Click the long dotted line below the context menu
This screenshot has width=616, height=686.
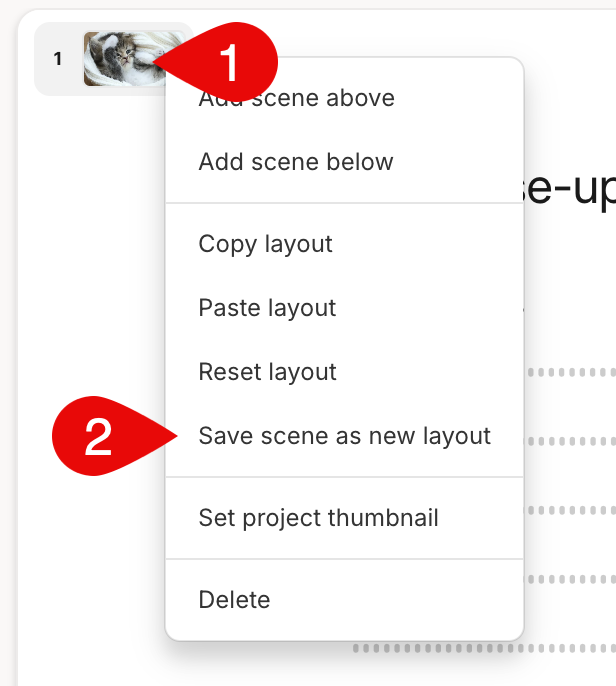click(484, 648)
